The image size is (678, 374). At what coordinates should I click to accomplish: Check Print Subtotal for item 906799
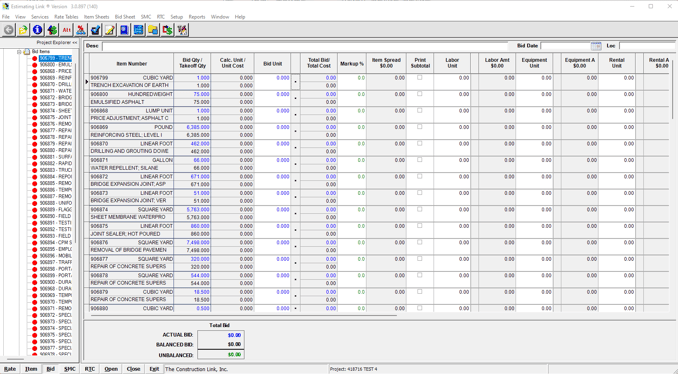point(419,77)
